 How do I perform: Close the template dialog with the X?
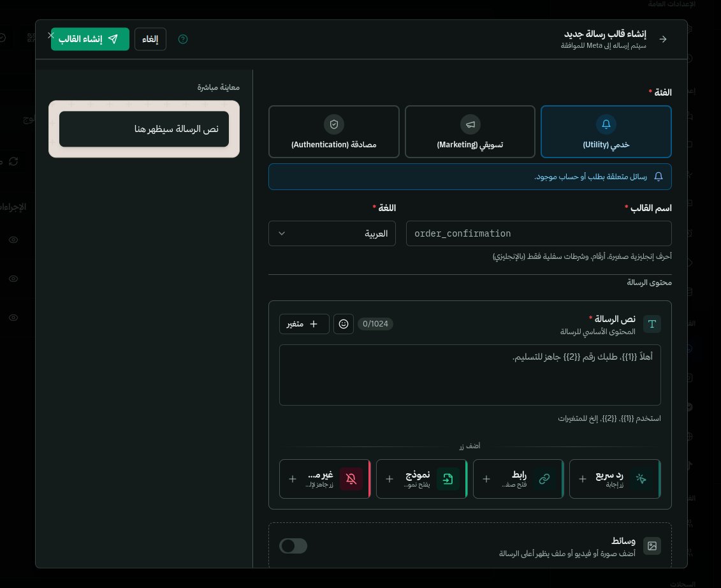pyautogui.click(x=50, y=35)
